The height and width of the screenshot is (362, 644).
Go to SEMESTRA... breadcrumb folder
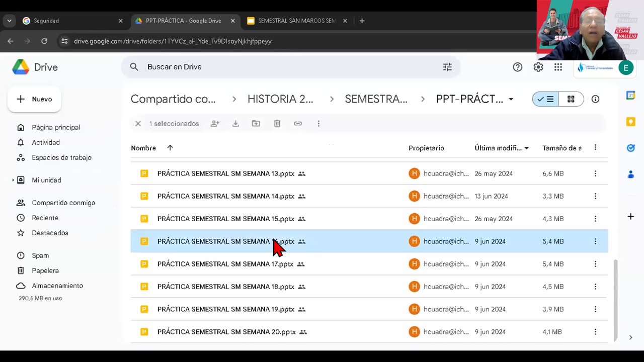[376, 99]
